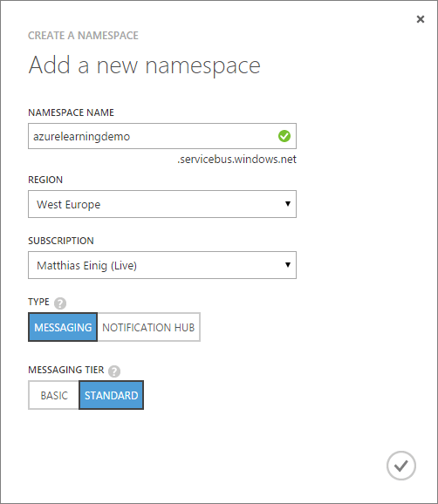The height and width of the screenshot is (504, 438).
Task: Select the MESSAGING namespace type
Action: pyautogui.click(x=63, y=327)
